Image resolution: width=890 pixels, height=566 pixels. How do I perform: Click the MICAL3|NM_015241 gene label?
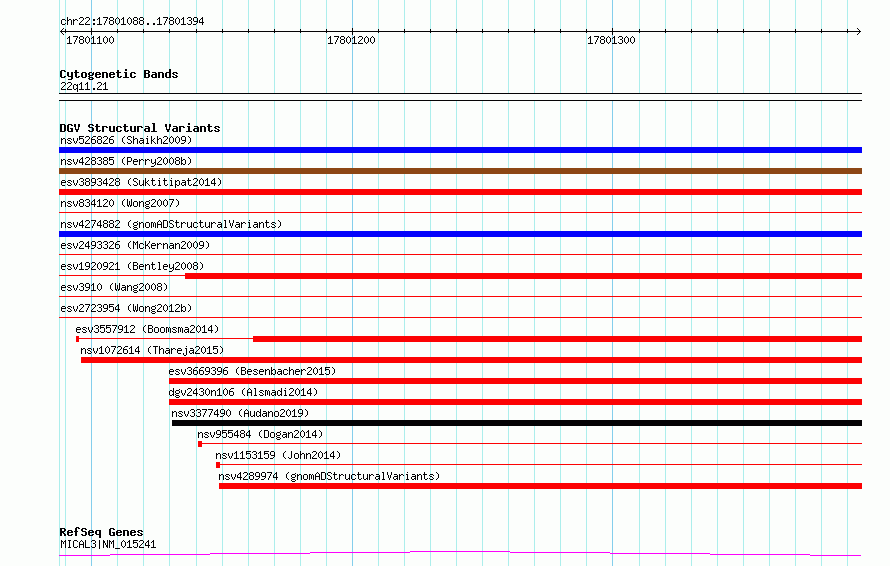tap(108, 544)
